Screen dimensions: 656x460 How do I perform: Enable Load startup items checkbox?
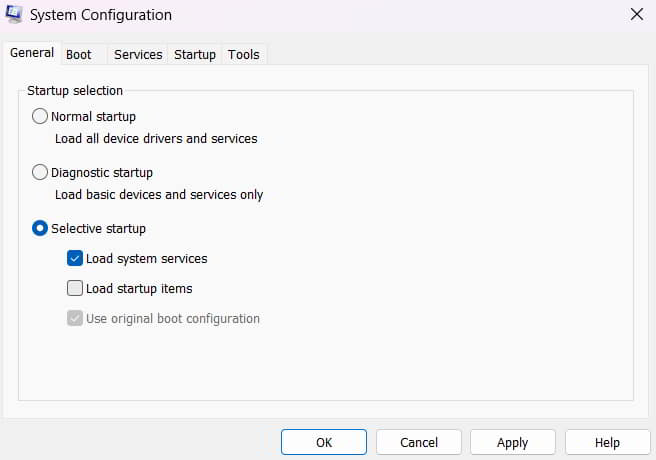[x=75, y=288]
